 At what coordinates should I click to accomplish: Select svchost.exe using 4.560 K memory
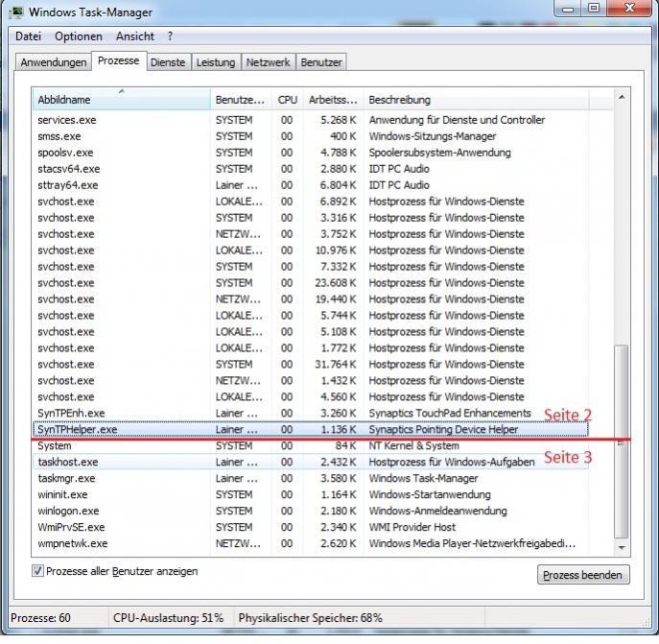pos(310,396)
